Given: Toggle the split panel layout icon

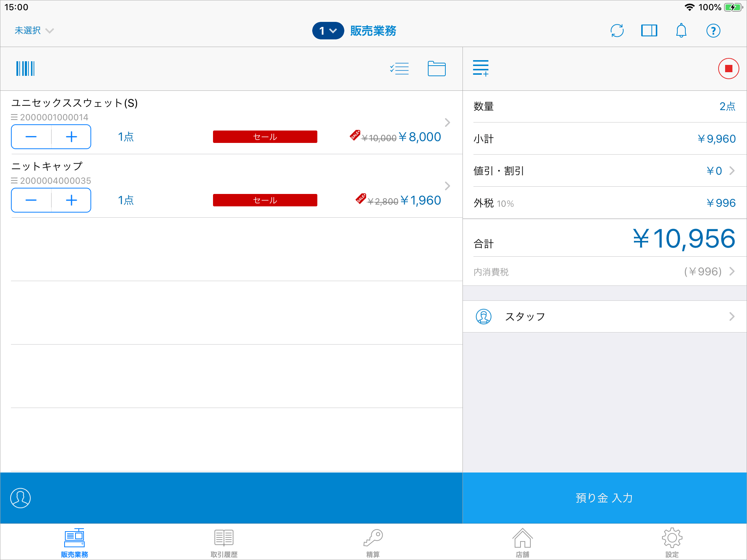Looking at the screenshot, I should tap(649, 31).
